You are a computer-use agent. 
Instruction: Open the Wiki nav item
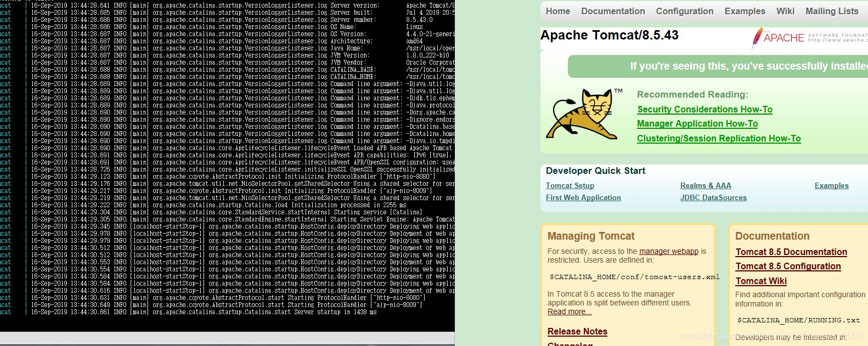point(785,11)
